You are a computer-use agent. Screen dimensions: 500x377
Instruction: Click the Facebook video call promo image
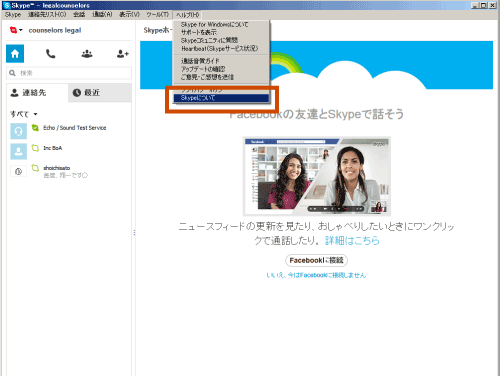click(x=317, y=176)
